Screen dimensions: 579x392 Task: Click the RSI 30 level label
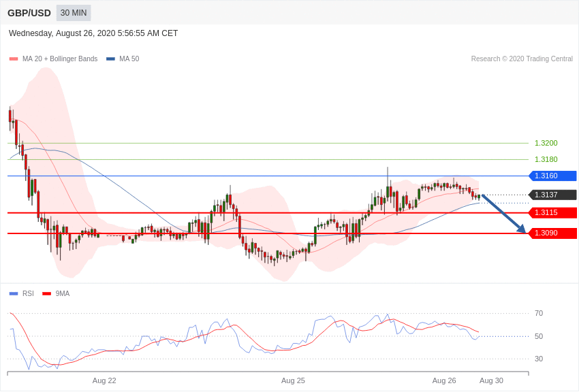coord(539,359)
